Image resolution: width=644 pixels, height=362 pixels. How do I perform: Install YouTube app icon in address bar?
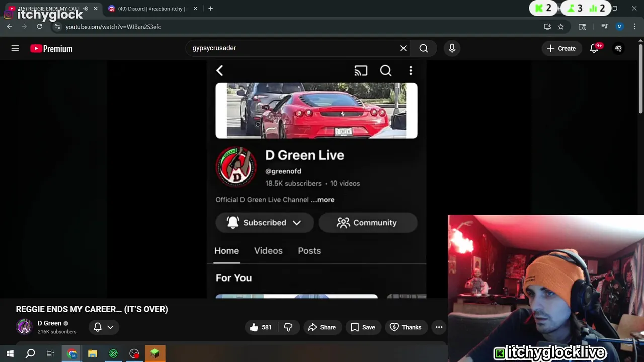tap(547, 27)
